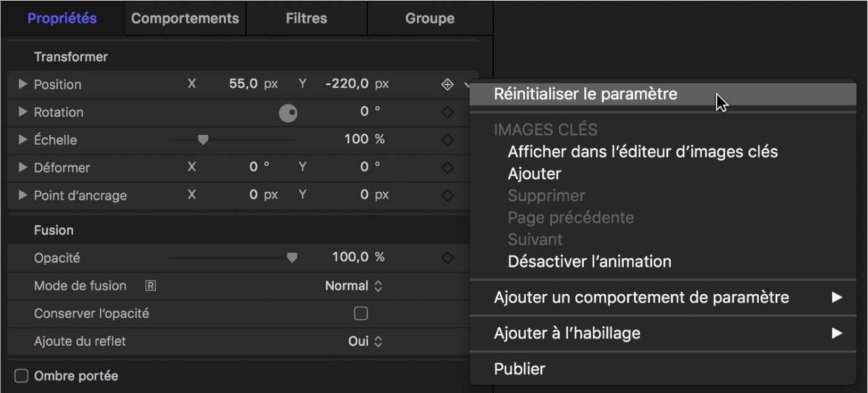Click the R icon beside Mode de fusion
This screenshot has height=393, width=868.
149,286
